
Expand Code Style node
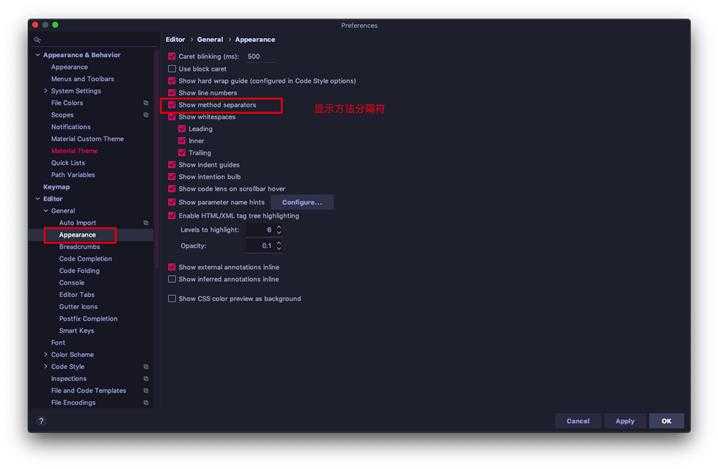(46, 366)
